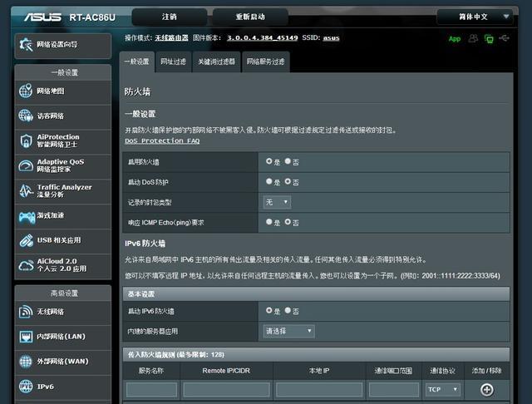Click the USB status icon in header
The image size is (532, 404).
point(505,38)
